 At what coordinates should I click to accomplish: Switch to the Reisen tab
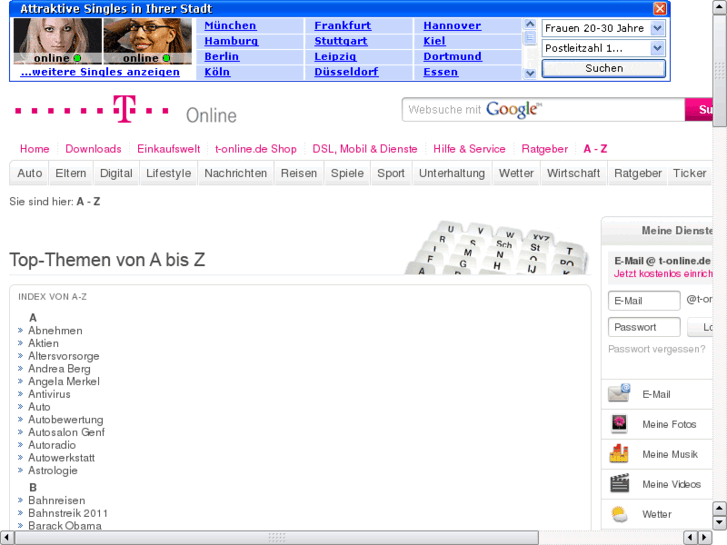(x=299, y=173)
